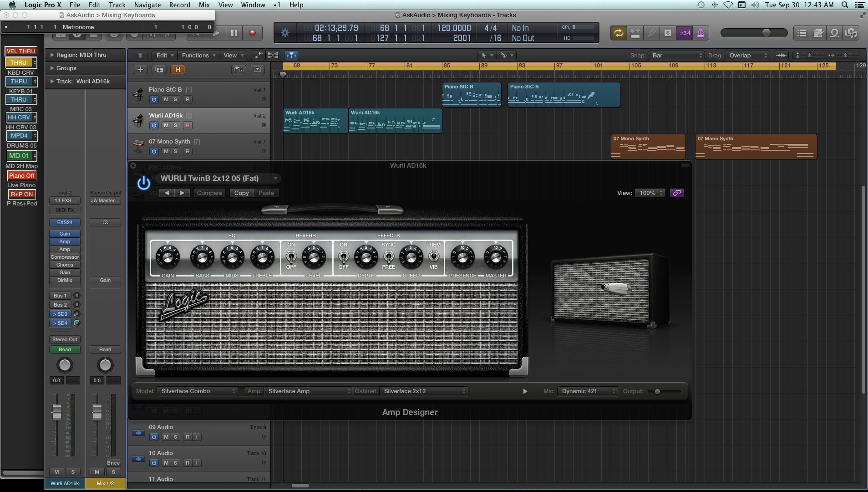Open the Track menu
Screen dimensions: 868x492
[117, 5]
